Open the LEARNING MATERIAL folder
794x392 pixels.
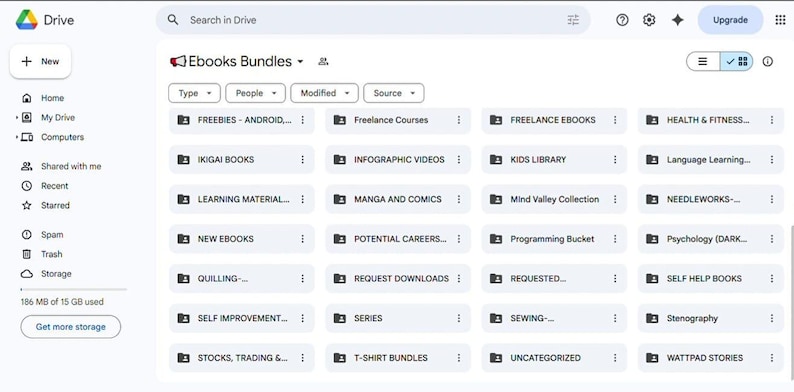(x=242, y=199)
